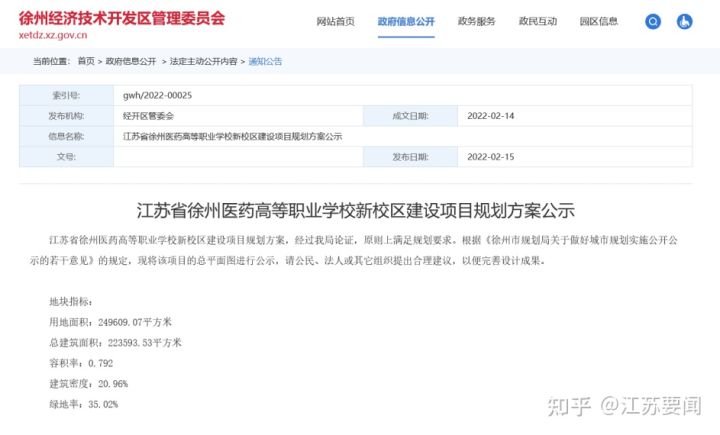This screenshot has width=720, height=435.
Task: Go to 政务服务 in navigation
Action: tap(477, 21)
